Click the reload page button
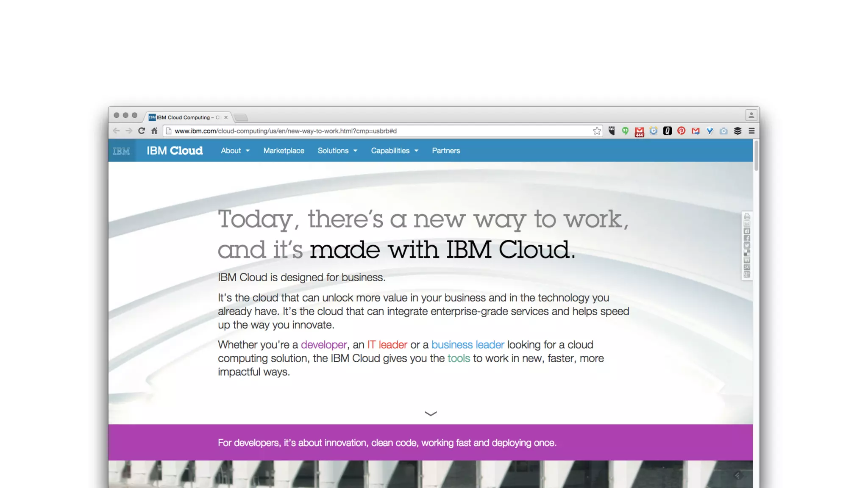 click(142, 131)
